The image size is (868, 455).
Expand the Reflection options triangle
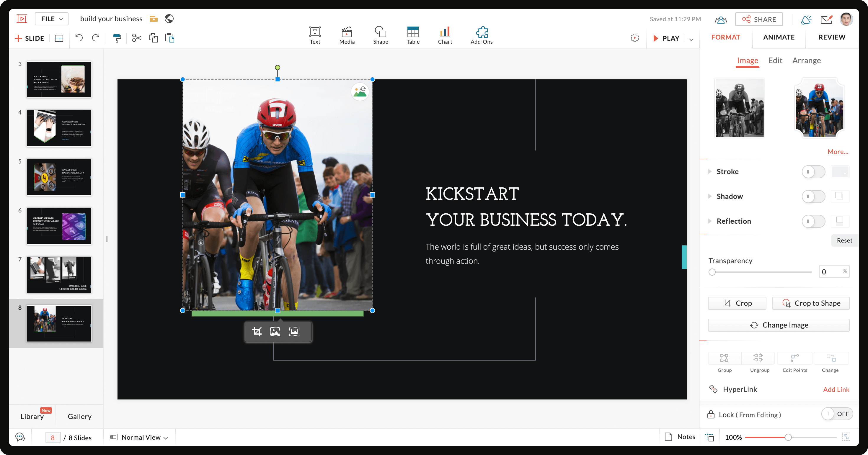click(x=710, y=221)
